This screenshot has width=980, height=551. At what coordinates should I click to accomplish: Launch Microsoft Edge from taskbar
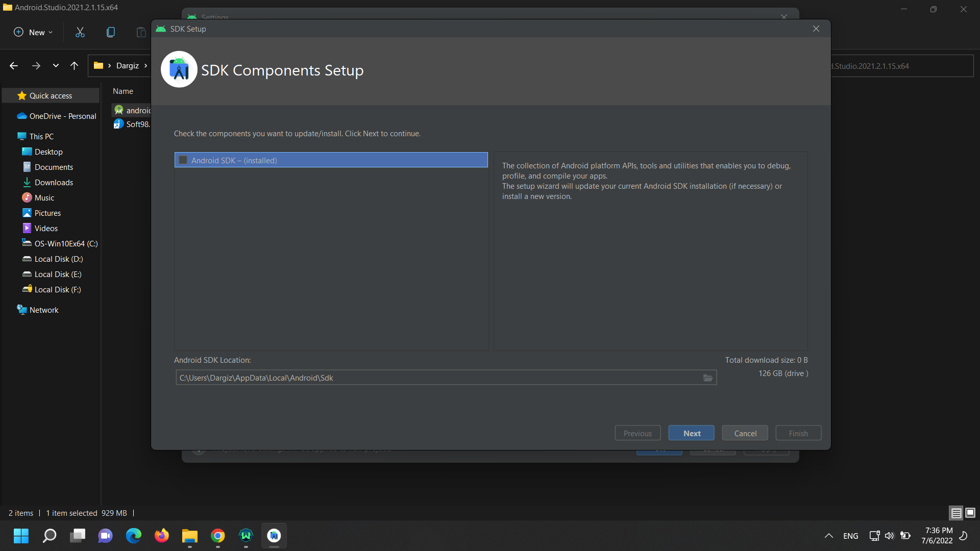click(134, 536)
